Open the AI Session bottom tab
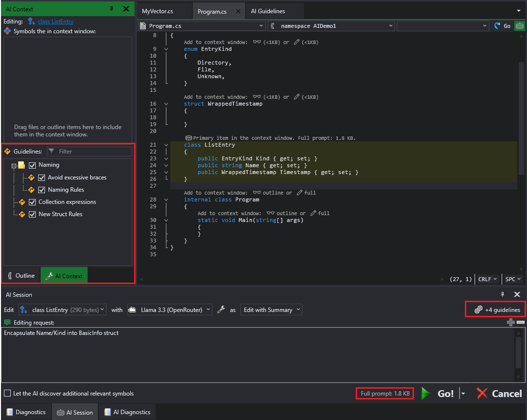 [x=74, y=412]
